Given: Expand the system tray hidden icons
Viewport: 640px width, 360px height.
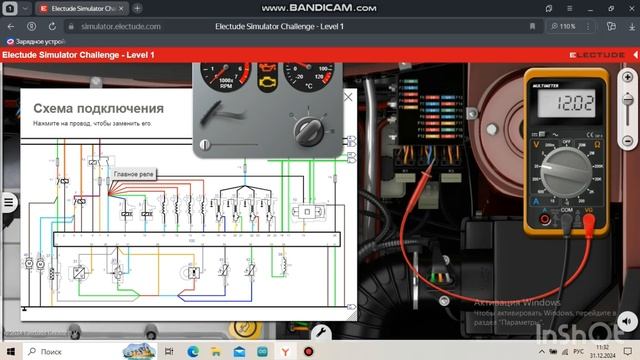Looking at the screenshot, I should point(542,351).
